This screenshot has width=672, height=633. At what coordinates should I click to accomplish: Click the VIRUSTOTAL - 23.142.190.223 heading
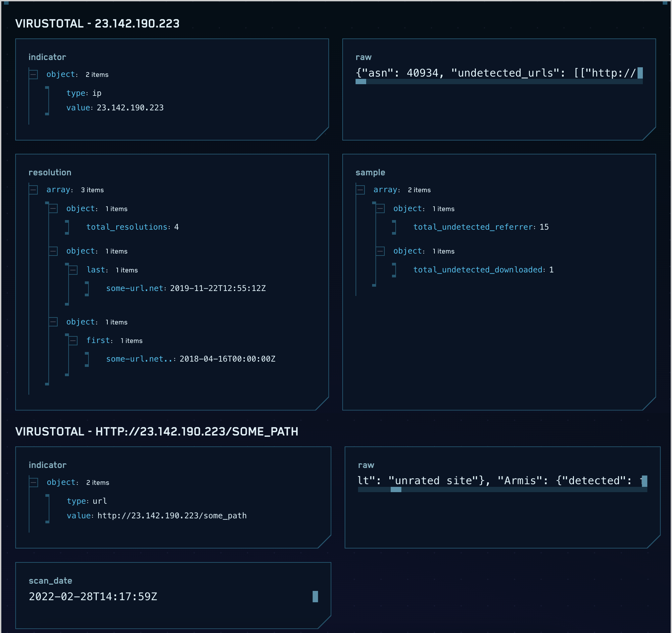tap(97, 24)
